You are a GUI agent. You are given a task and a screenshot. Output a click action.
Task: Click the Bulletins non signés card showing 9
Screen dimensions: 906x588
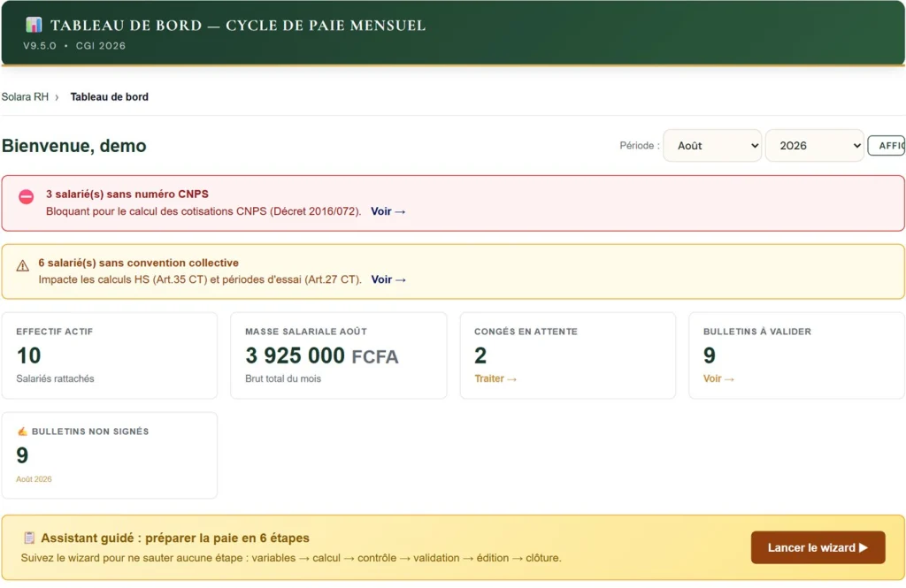[x=109, y=455]
